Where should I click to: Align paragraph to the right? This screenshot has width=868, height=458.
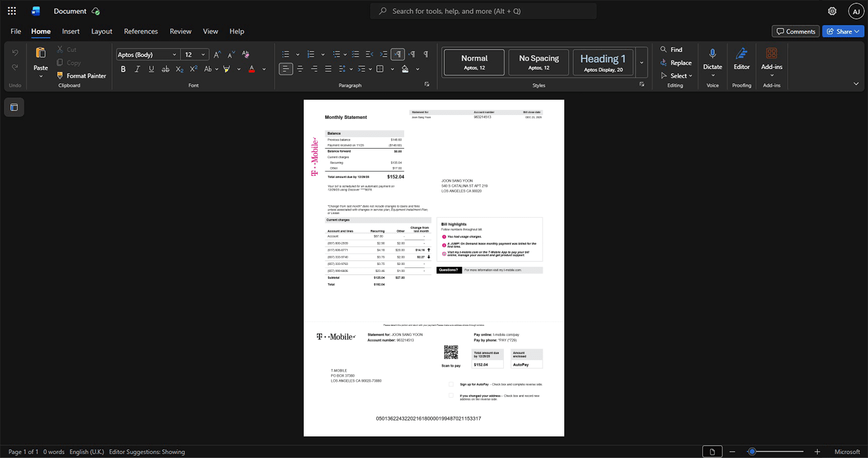[x=314, y=69]
